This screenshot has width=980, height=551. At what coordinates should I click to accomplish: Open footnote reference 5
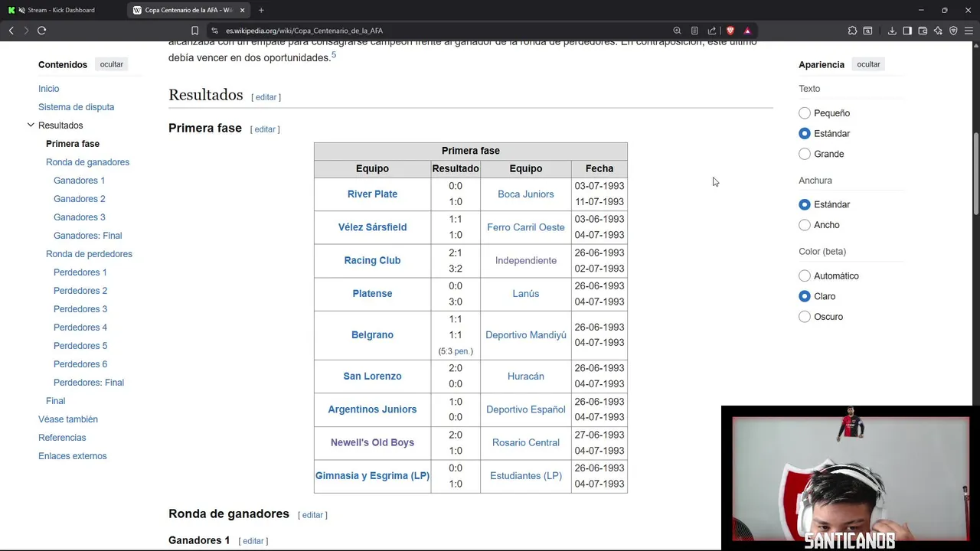pos(334,55)
